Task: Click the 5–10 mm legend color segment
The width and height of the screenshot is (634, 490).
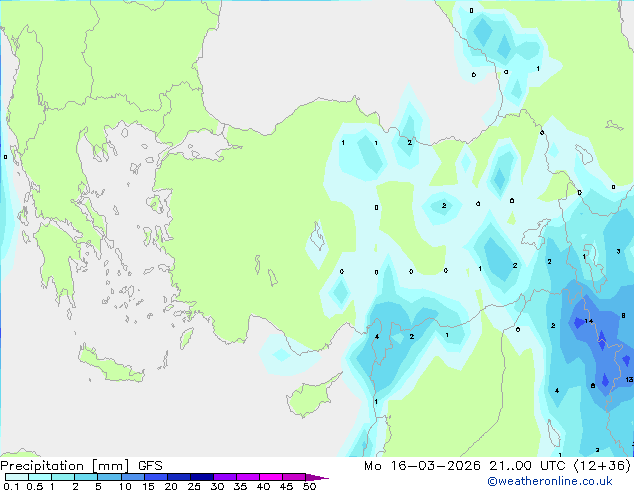Action: point(109,477)
